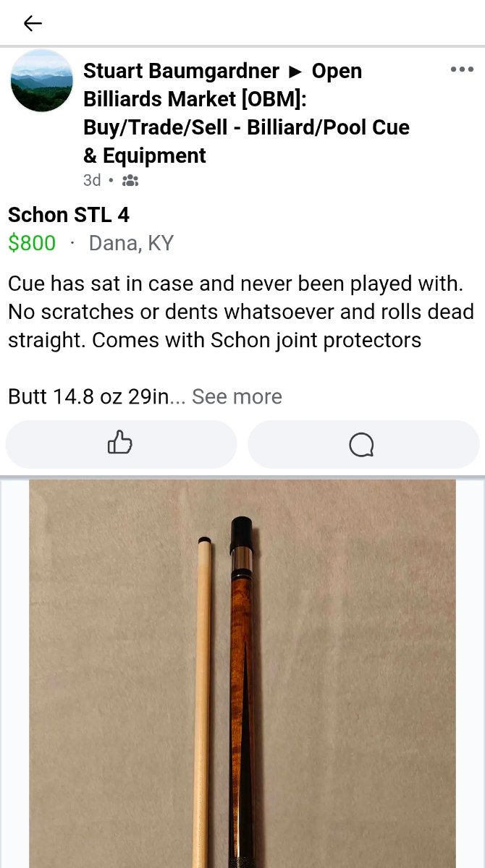The height and width of the screenshot is (868, 485).
Task: Open the mountain landscape profile picture
Action: (x=41, y=81)
